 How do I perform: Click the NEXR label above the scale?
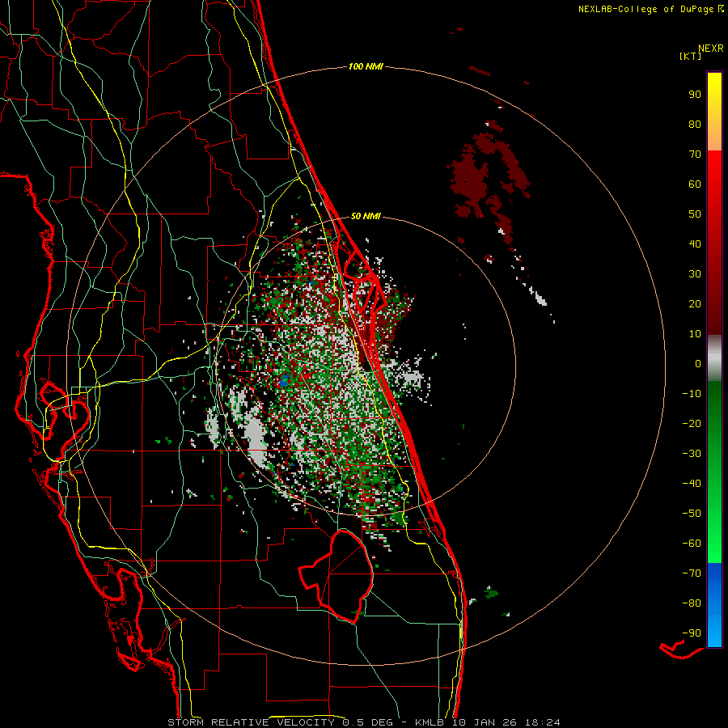click(710, 49)
